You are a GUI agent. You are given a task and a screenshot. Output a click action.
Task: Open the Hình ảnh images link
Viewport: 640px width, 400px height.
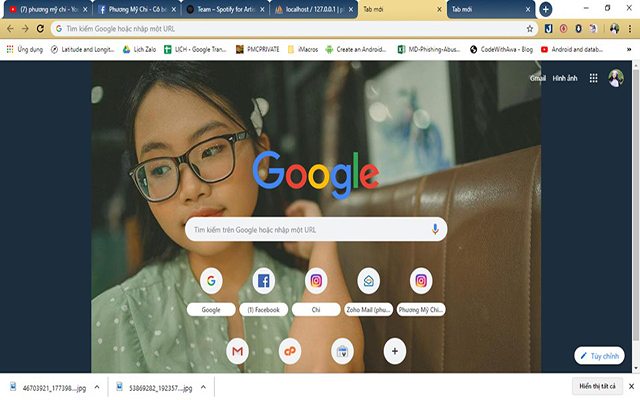tap(565, 78)
